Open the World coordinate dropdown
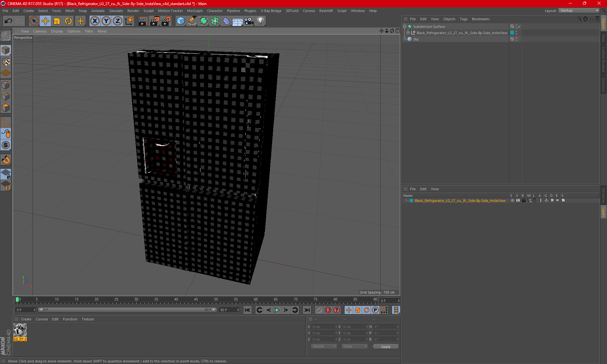 click(324, 346)
